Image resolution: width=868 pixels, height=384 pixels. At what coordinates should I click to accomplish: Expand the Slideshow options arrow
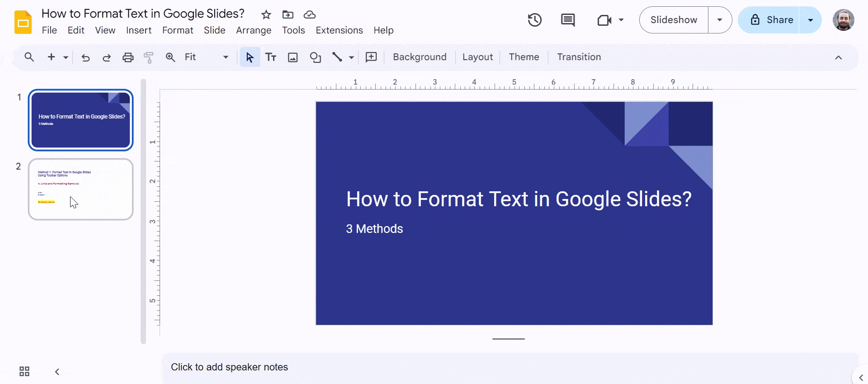[x=719, y=20]
